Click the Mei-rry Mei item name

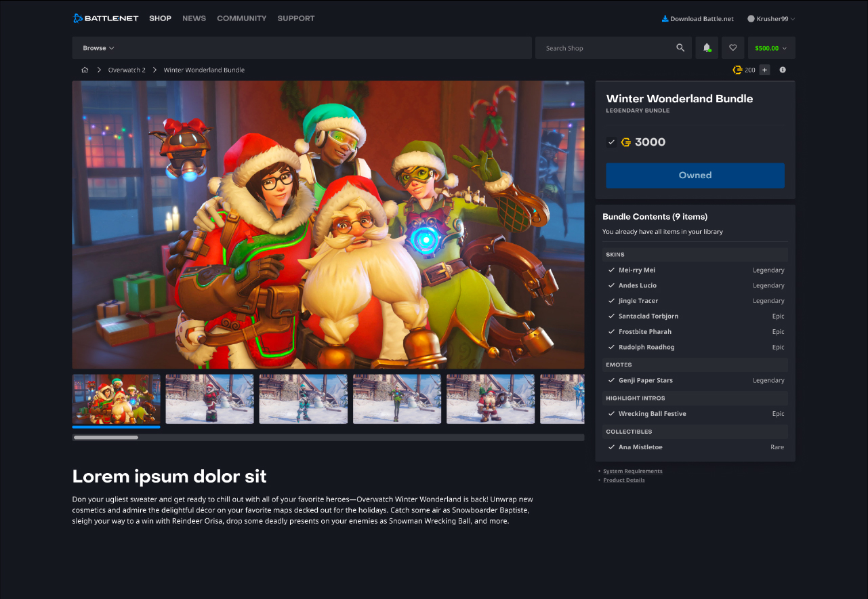pyautogui.click(x=637, y=270)
